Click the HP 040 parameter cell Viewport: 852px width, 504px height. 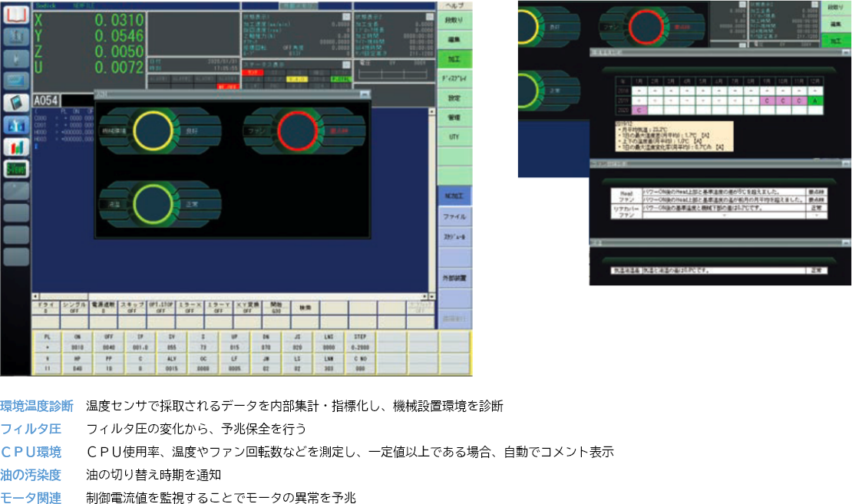click(x=78, y=364)
